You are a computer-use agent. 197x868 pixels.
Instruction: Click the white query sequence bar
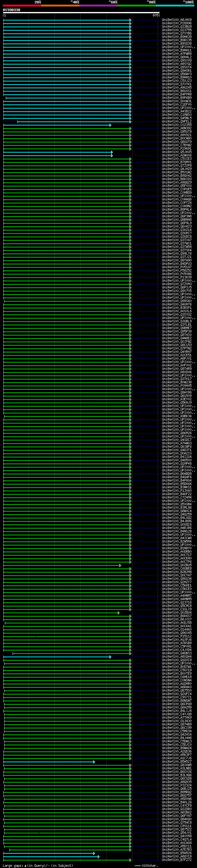(81, 13)
